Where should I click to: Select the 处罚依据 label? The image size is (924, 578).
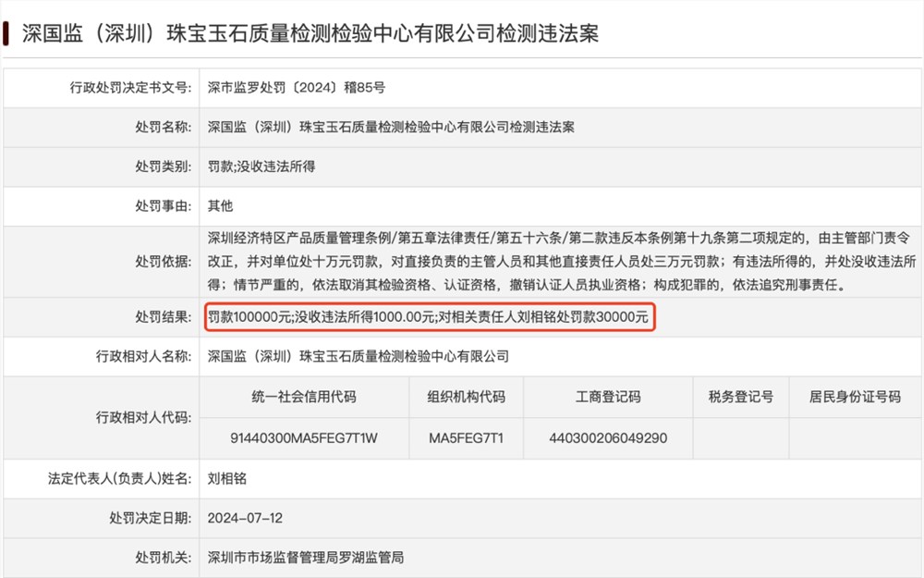point(164,262)
